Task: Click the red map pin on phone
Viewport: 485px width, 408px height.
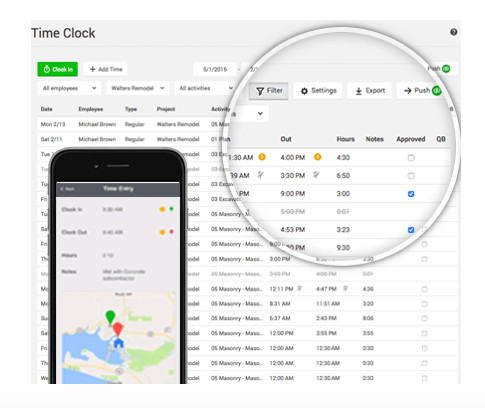Action: [117, 329]
